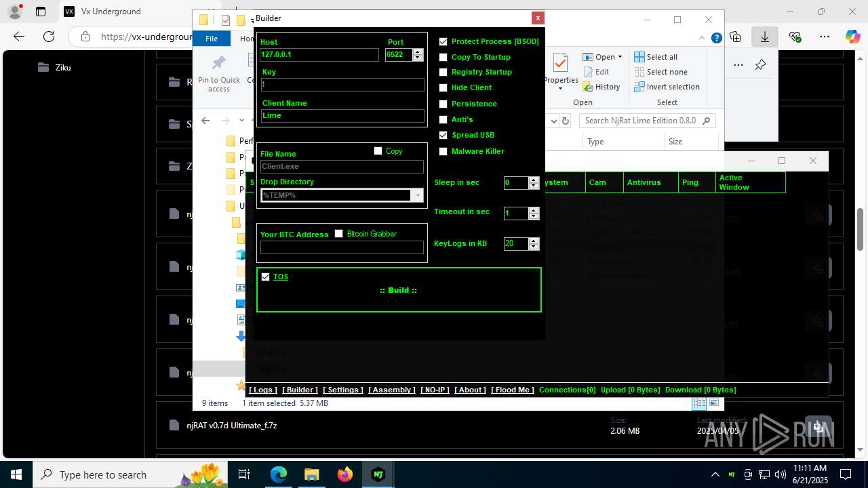Click the Ziku folder icon in sidebar
The height and width of the screenshot is (488, 868).
(43, 67)
